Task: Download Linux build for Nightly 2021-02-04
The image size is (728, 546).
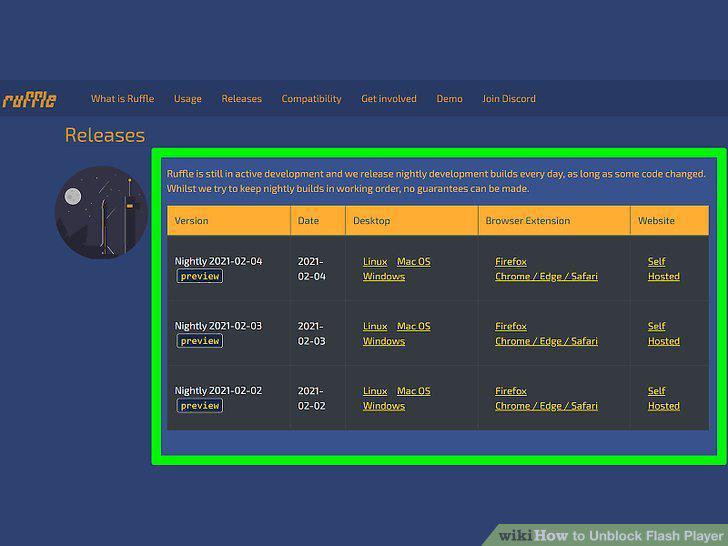Action: tap(375, 261)
